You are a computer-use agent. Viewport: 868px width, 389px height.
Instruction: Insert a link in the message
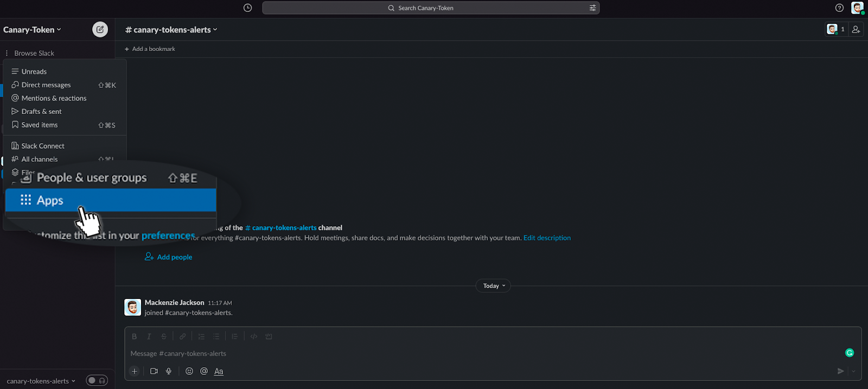[183, 336]
